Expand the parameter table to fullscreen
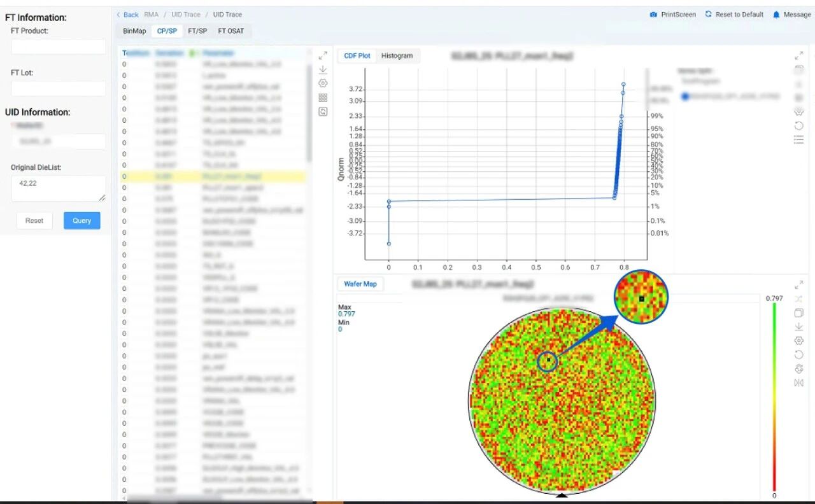This screenshot has width=815, height=504. pyautogui.click(x=323, y=56)
